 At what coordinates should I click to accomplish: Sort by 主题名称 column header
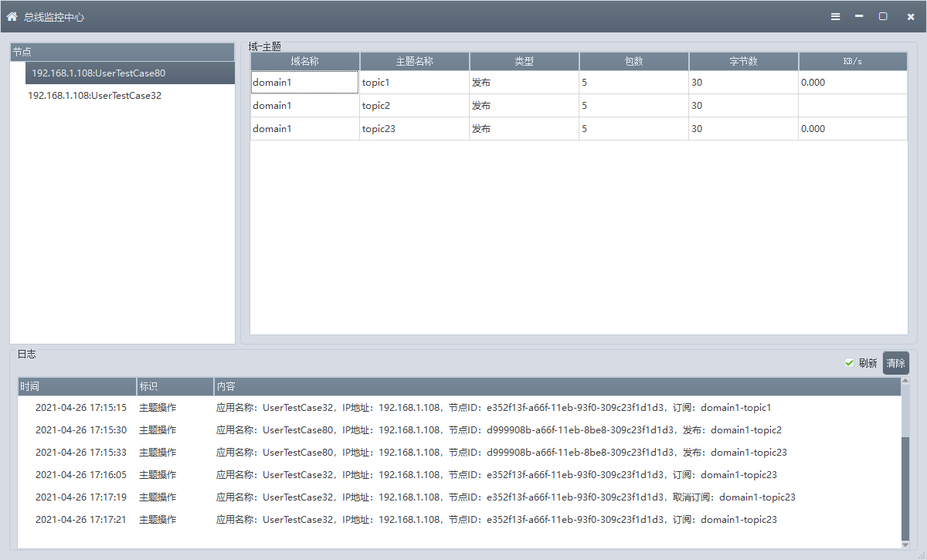pos(415,62)
